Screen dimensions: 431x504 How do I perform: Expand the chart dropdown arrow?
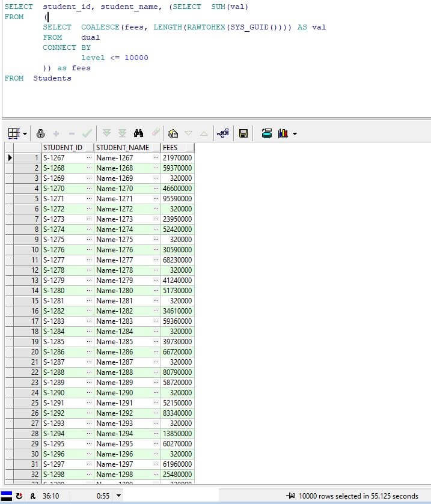[x=295, y=133]
